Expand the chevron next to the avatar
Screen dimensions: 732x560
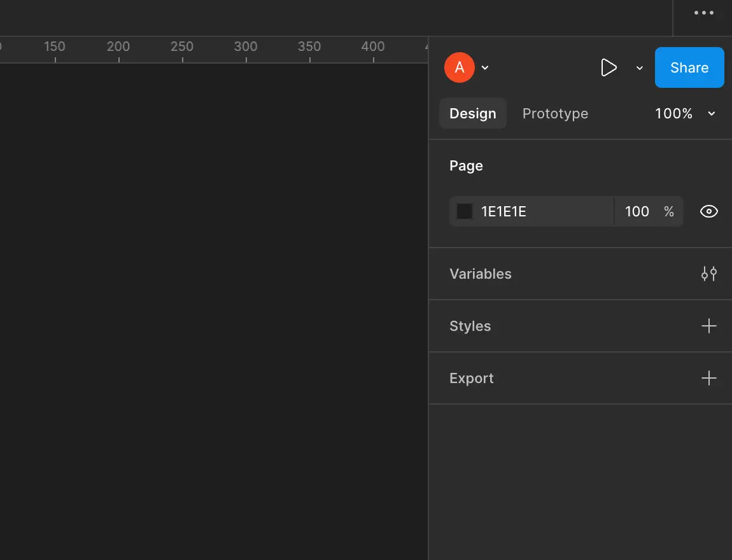click(x=485, y=68)
